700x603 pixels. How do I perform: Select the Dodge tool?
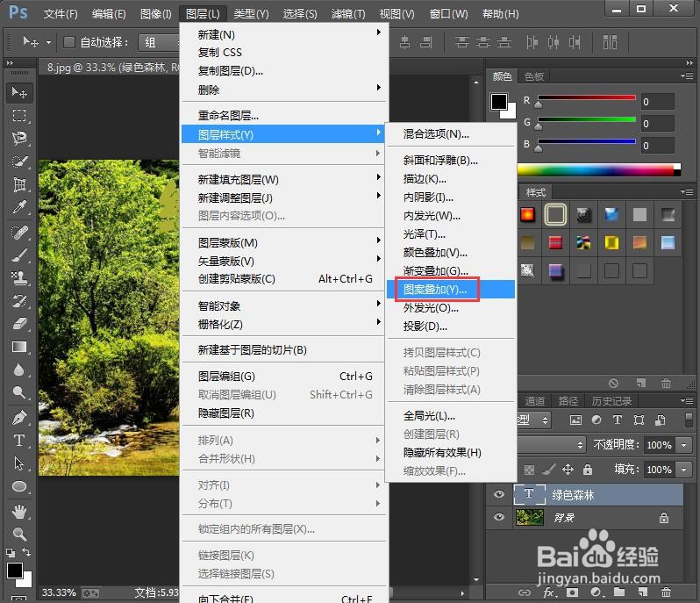[x=19, y=392]
